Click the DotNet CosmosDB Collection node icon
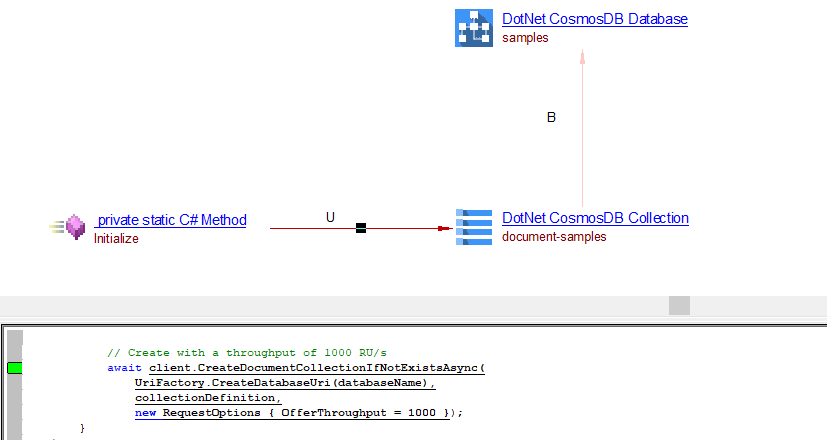 click(x=474, y=227)
